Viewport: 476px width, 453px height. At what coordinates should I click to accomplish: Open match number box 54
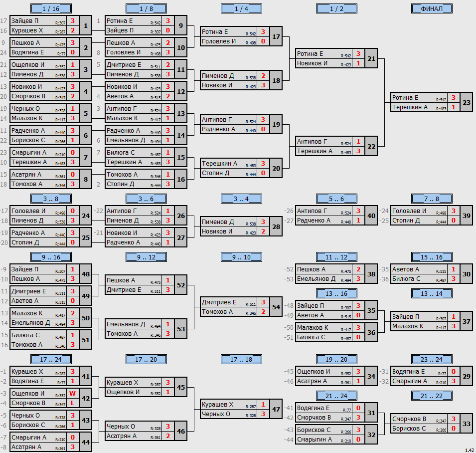276,307
